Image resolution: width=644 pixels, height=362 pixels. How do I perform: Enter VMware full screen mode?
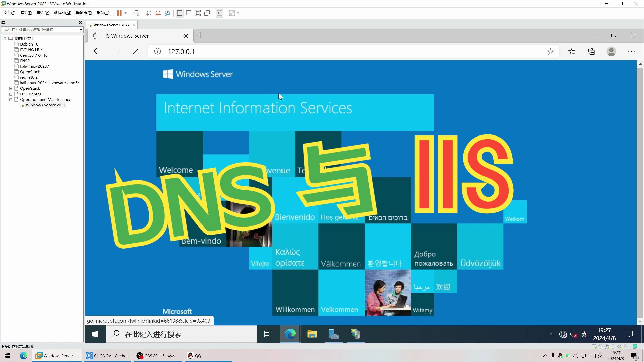pyautogui.click(x=198, y=13)
